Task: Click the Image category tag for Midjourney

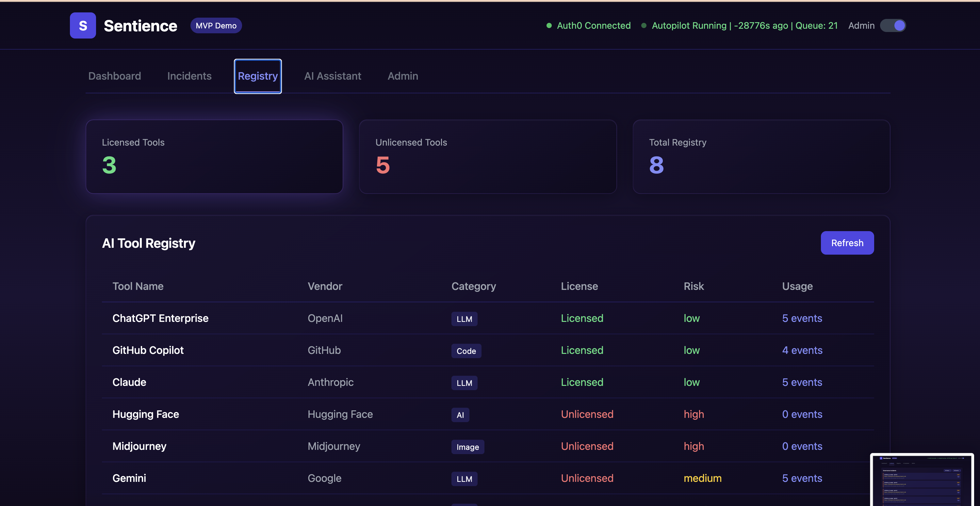Action: [467, 447]
